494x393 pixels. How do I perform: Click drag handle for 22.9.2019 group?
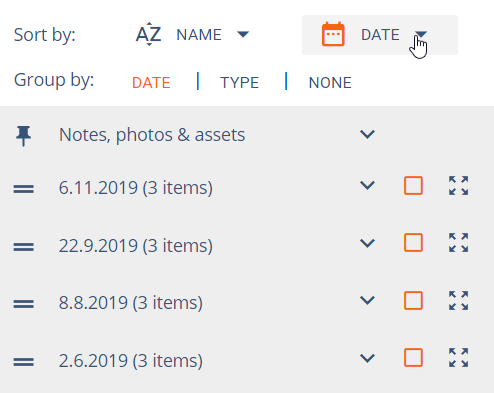[23, 247]
